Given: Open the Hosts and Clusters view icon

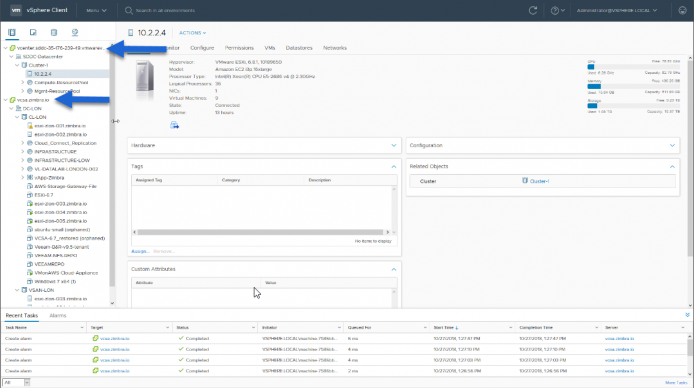Looking at the screenshot, I should click(x=12, y=32).
